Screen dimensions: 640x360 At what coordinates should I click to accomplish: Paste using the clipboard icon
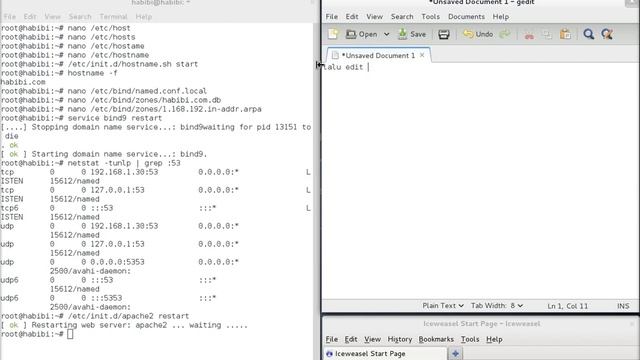(565, 34)
